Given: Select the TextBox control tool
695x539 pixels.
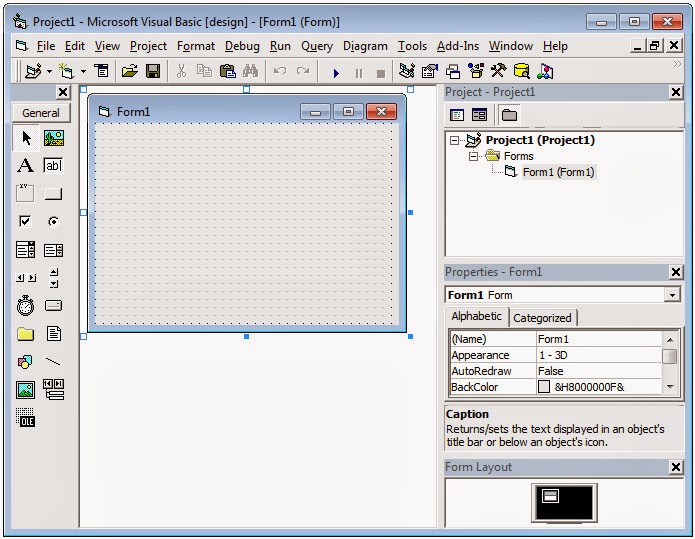Looking at the screenshot, I should [x=53, y=166].
